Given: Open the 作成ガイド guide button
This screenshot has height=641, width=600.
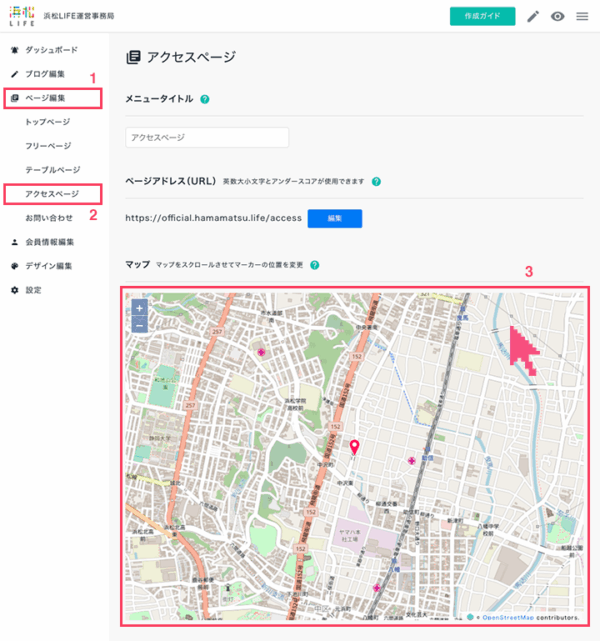Looking at the screenshot, I should pyautogui.click(x=482, y=16).
